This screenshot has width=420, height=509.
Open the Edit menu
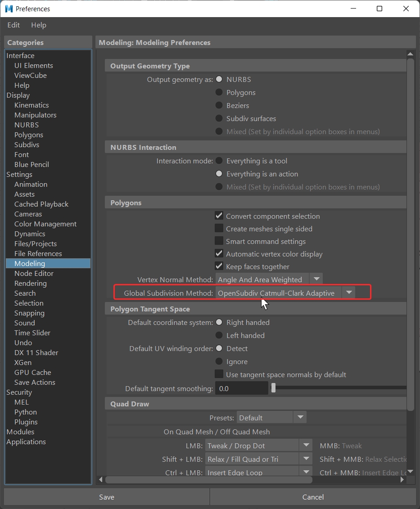pos(14,25)
